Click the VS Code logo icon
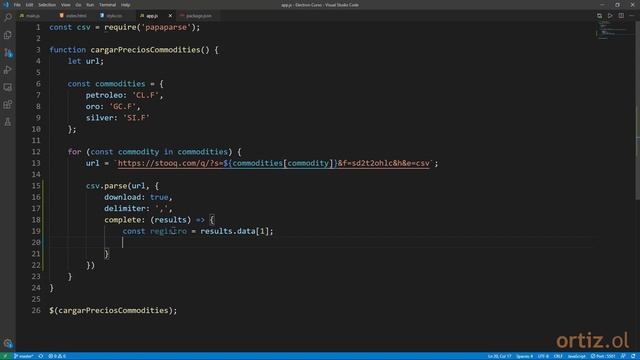Image resolution: width=640 pixels, height=360 pixels. tap(6, 5)
